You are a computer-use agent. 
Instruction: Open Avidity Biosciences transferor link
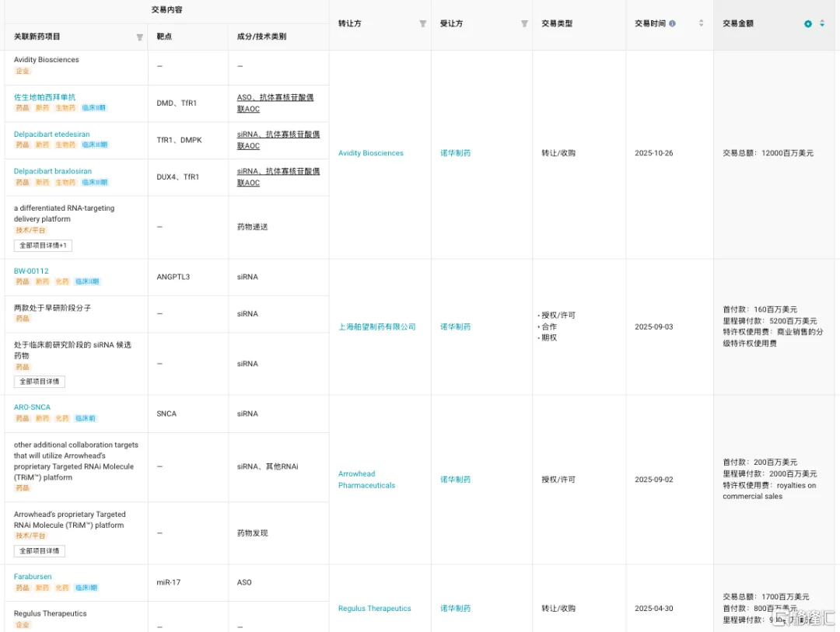[x=371, y=153]
